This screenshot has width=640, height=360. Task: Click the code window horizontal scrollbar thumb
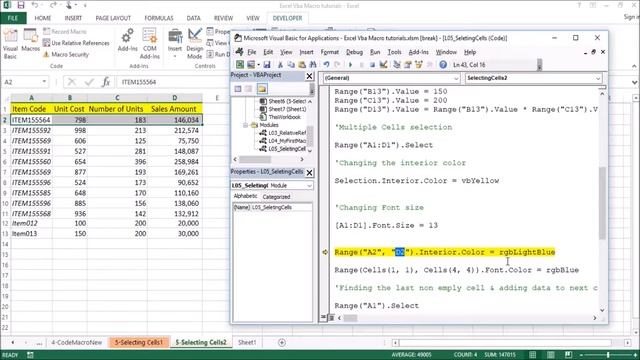[349, 318]
